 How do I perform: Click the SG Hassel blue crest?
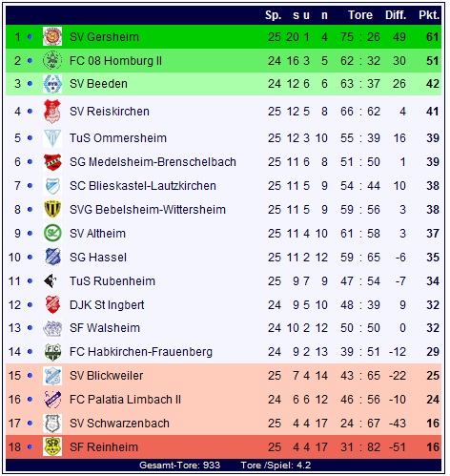[x=52, y=257]
